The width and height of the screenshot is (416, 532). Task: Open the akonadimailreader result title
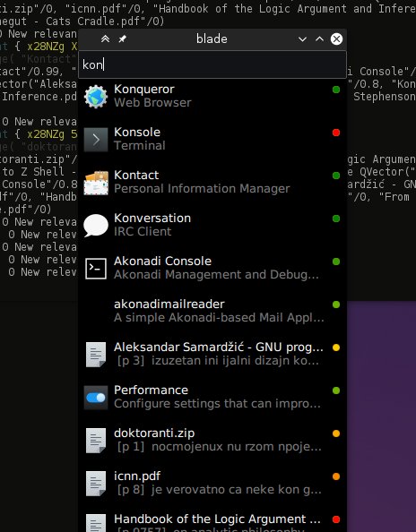click(169, 304)
